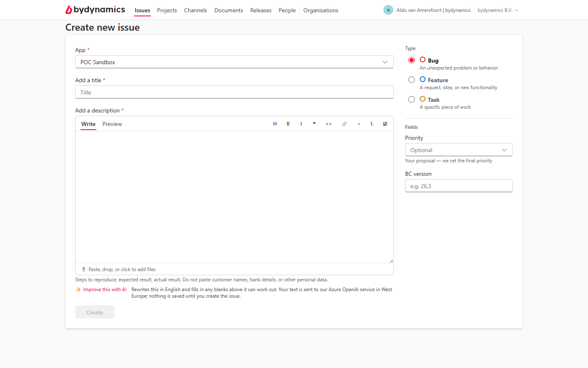Insert a code block with the <> icon
The width and height of the screenshot is (588, 368).
pos(329,124)
